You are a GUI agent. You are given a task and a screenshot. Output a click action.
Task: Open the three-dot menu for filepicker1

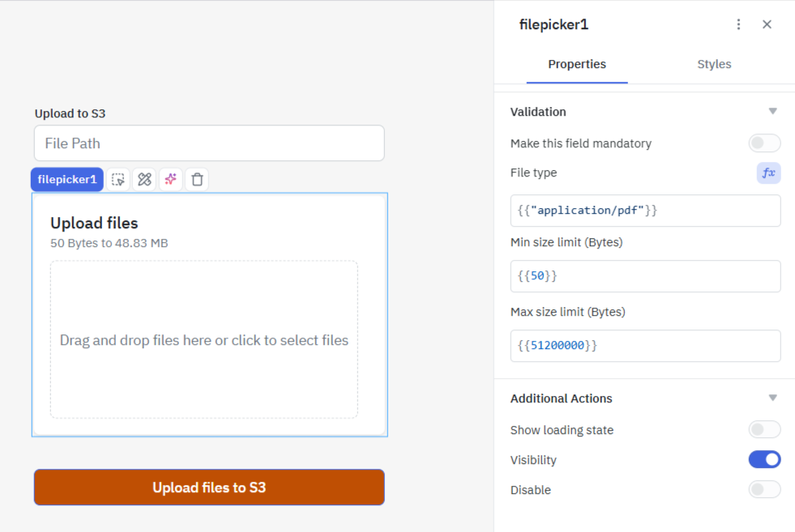pos(738,24)
